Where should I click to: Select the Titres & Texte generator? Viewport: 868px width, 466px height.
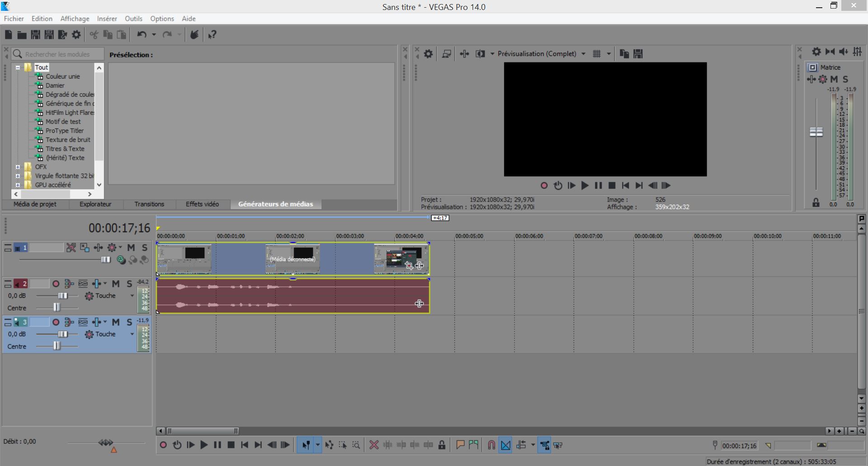click(65, 149)
